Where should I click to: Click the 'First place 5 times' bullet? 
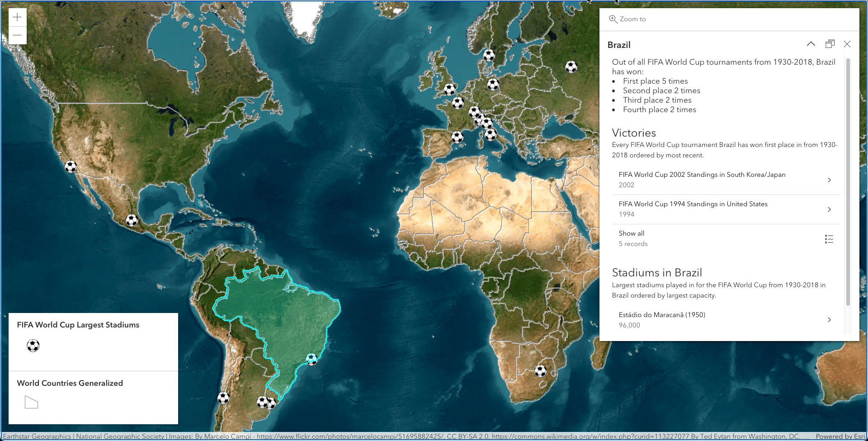pos(655,81)
